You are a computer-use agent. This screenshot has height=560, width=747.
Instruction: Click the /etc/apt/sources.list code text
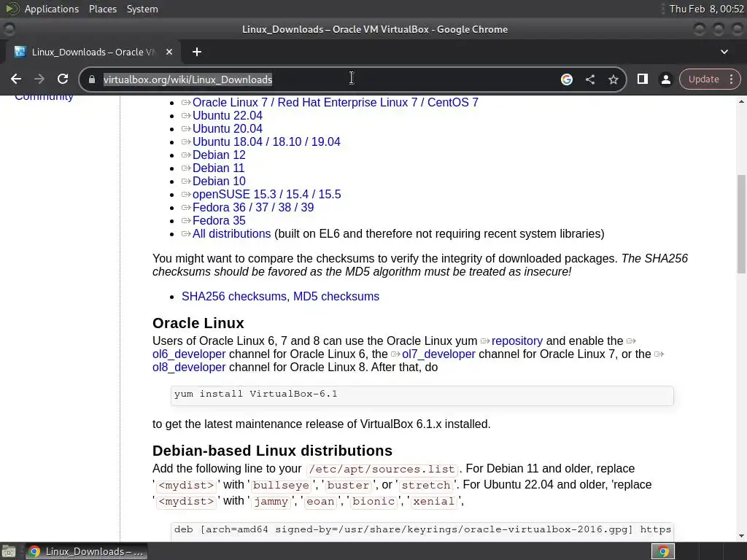(382, 469)
